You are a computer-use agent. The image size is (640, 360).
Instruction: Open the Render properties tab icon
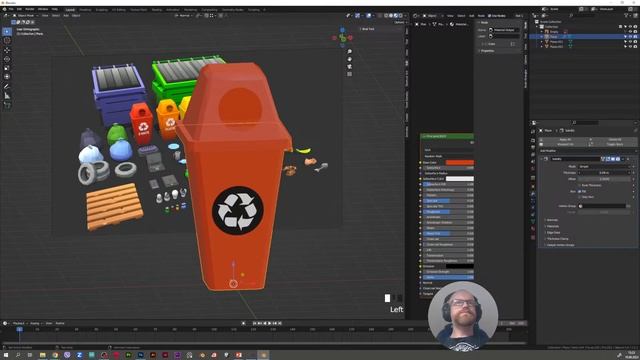[x=533, y=140]
